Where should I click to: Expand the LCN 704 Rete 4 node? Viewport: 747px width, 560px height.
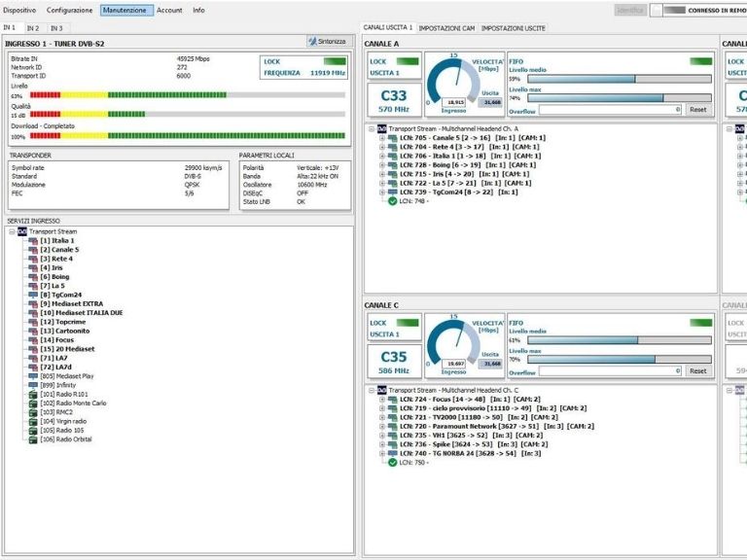pos(382,147)
